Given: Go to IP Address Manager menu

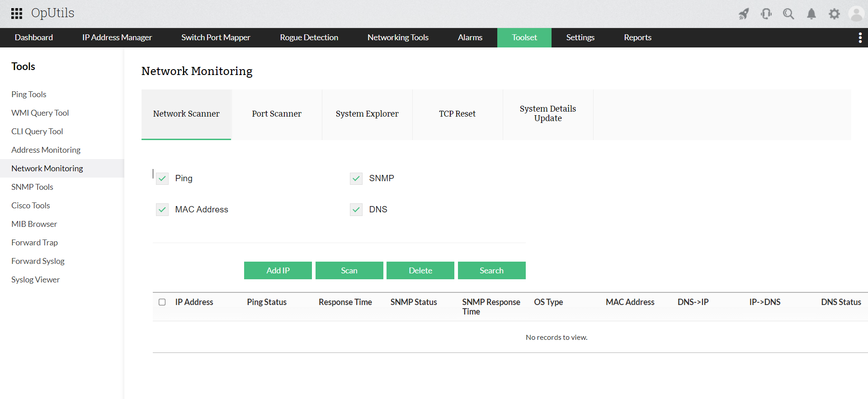Looking at the screenshot, I should pyautogui.click(x=117, y=38).
